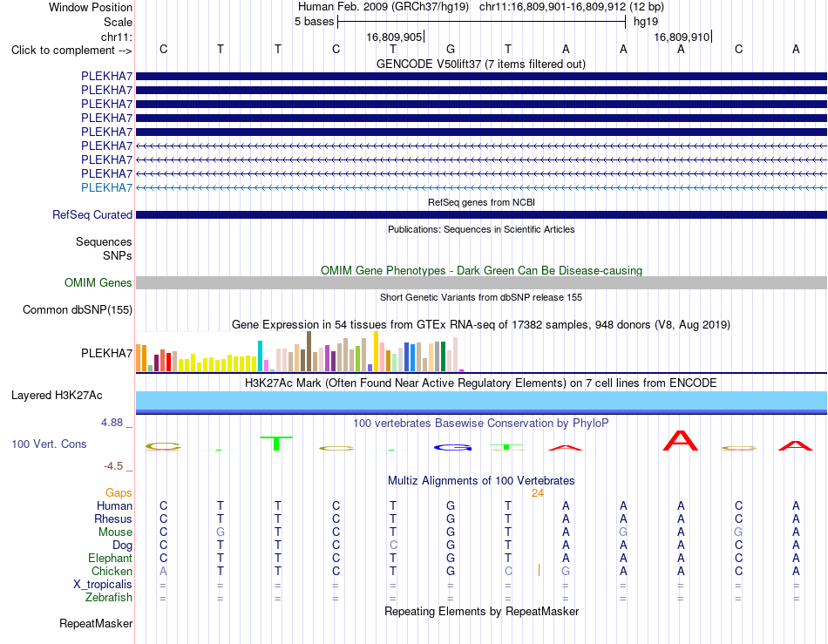Screen dimensions: 828x644
Task: Click the PLEKHA7 label beside the GTEx bar chart
Action: click(x=106, y=353)
